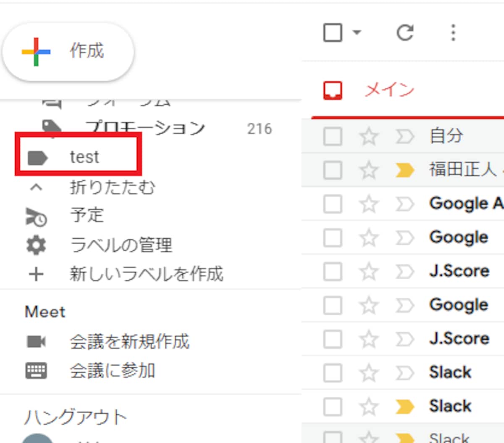
Task: Open the select-all dropdown arrow
Action: (x=357, y=32)
